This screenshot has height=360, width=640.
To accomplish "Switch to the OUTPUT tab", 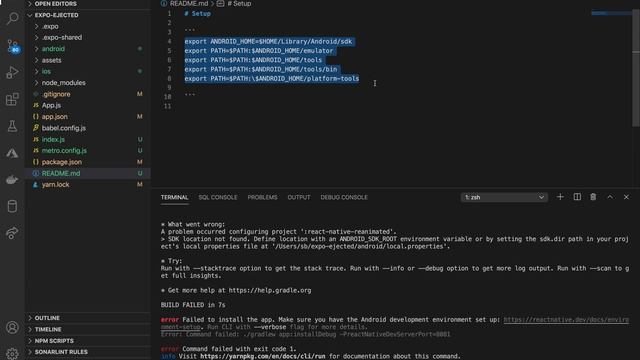I will click(299, 198).
